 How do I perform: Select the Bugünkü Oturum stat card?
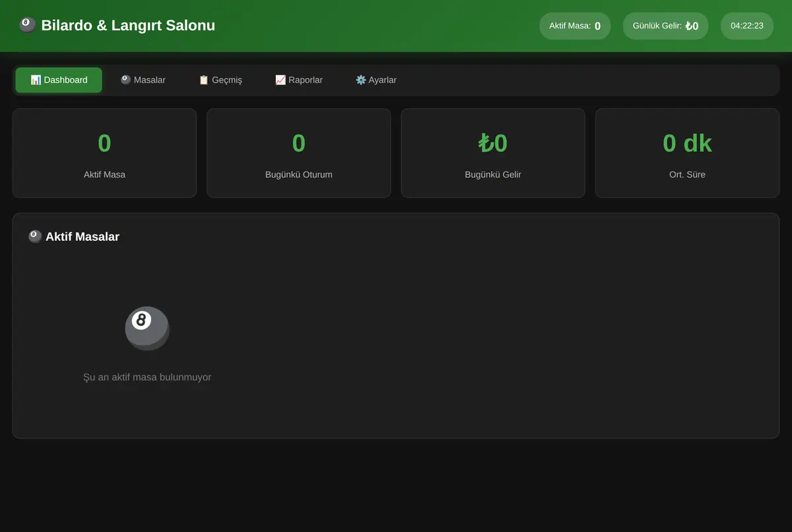pyautogui.click(x=299, y=153)
